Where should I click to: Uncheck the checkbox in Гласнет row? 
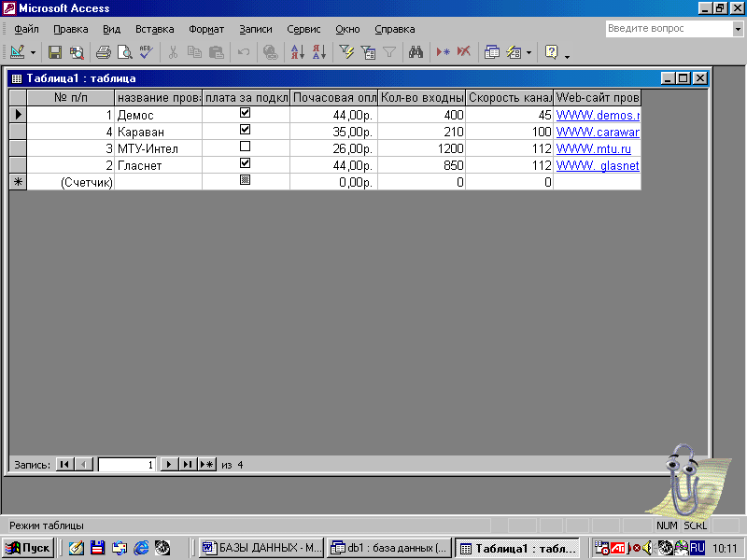(x=245, y=163)
